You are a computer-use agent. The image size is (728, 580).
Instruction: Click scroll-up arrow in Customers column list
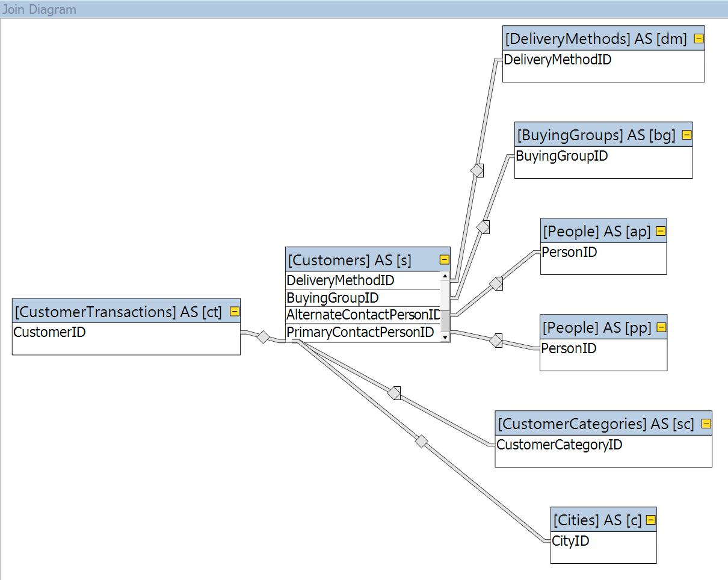[x=445, y=276]
